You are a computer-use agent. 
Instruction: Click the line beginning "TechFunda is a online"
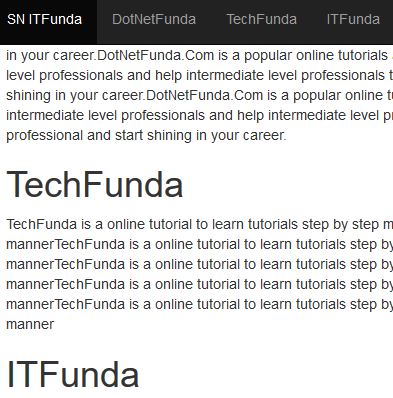[199, 224]
